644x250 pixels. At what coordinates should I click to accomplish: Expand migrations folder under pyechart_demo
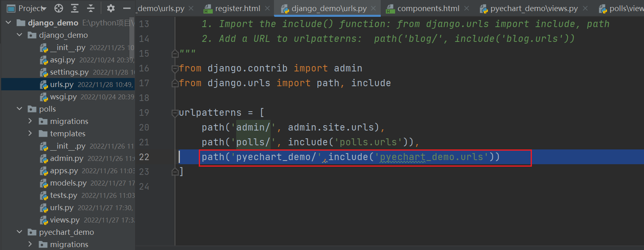tap(30, 245)
